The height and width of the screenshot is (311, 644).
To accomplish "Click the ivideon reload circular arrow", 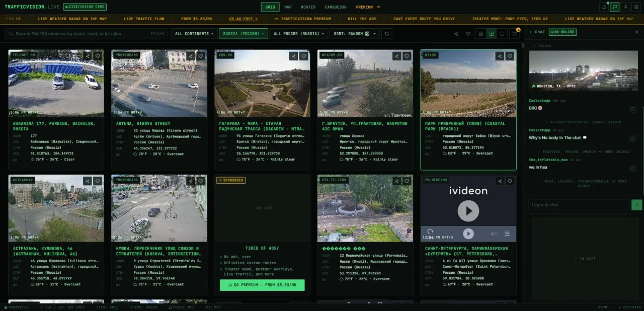I will click(430, 232).
